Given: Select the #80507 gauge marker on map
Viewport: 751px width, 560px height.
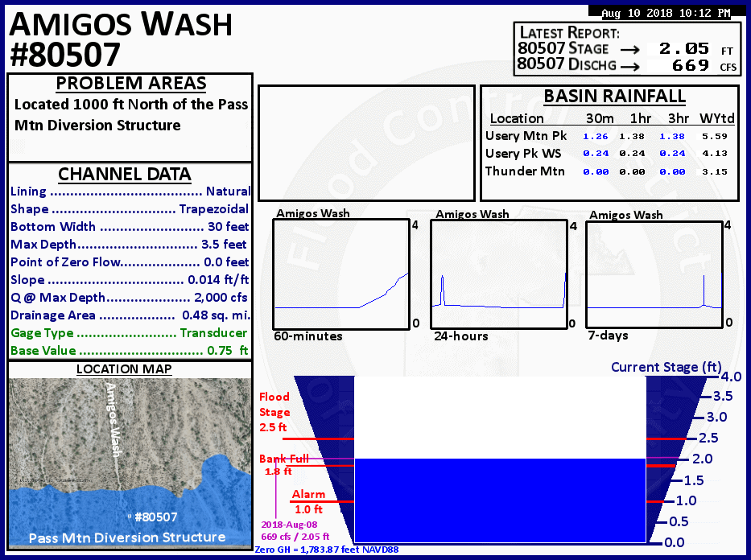Looking at the screenshot, I should point(154,517).
